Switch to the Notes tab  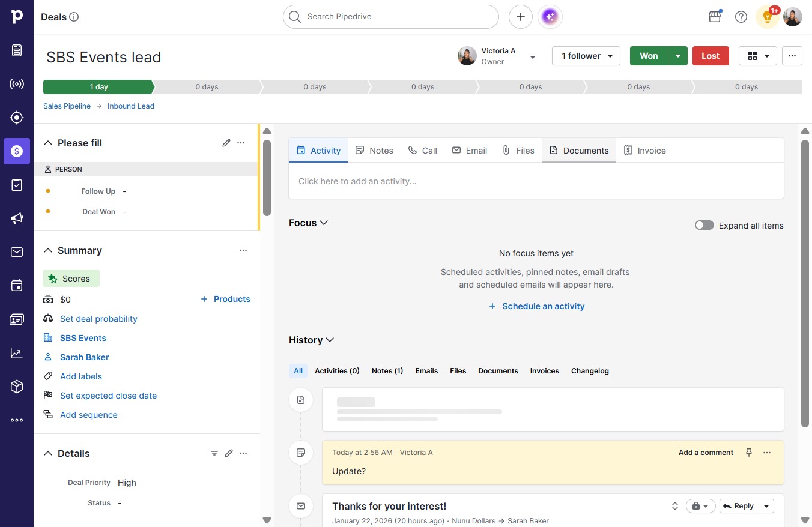point(374,151)
